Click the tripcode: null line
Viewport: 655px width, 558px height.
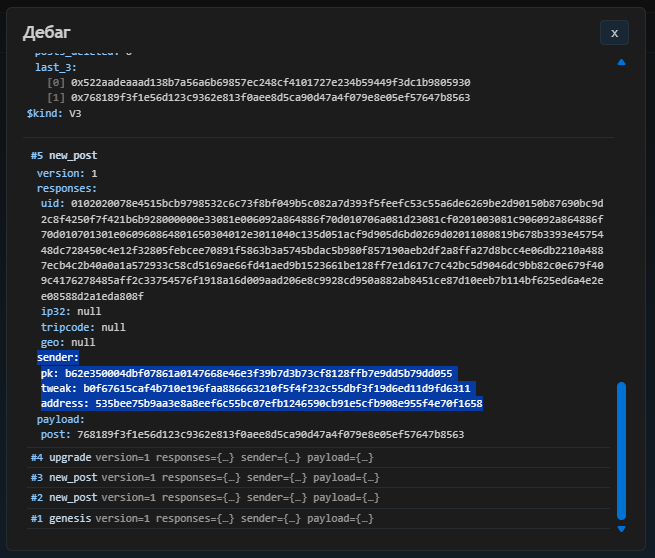click(x=83, y=327)
